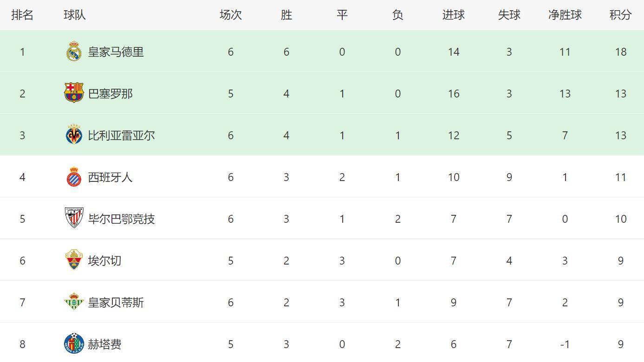Image resolution: width=644 pixels, height=362 pixels.
Task: Open the 巴塞罗那 team link
Action: pos(111,94)
